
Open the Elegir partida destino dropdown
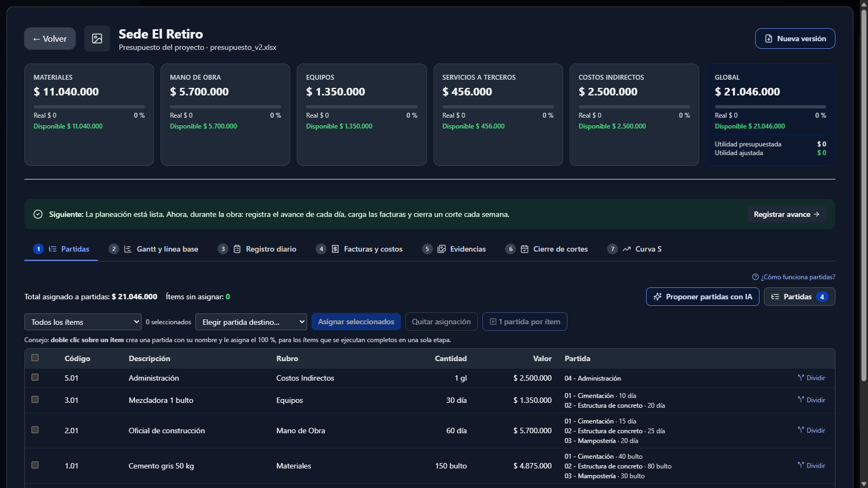[x=251, y=322]
